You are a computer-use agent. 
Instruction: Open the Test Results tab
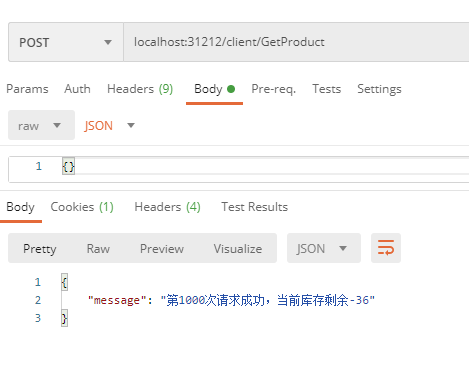[x=254, y=207]
